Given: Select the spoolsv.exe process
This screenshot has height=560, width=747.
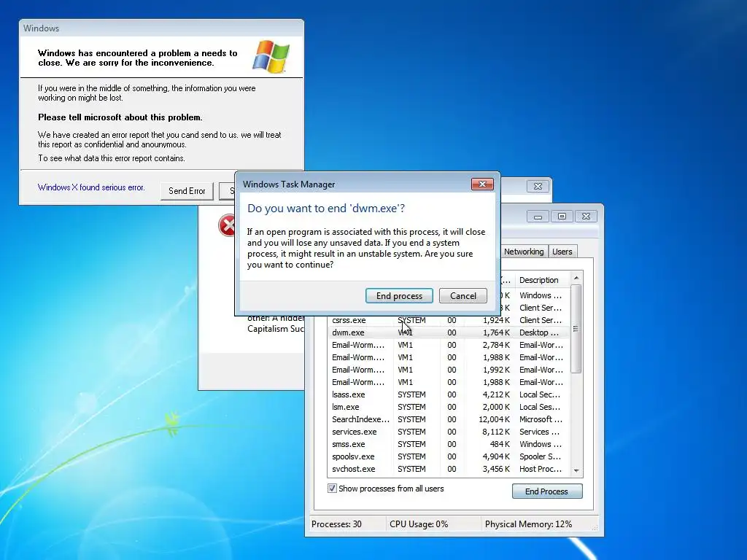Looking at the screenshot, I should coord(449,456).
